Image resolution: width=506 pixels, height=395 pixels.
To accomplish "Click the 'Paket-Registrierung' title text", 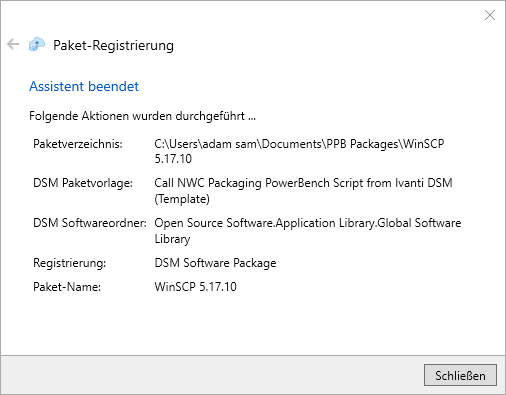I will [x=113, y=45].
